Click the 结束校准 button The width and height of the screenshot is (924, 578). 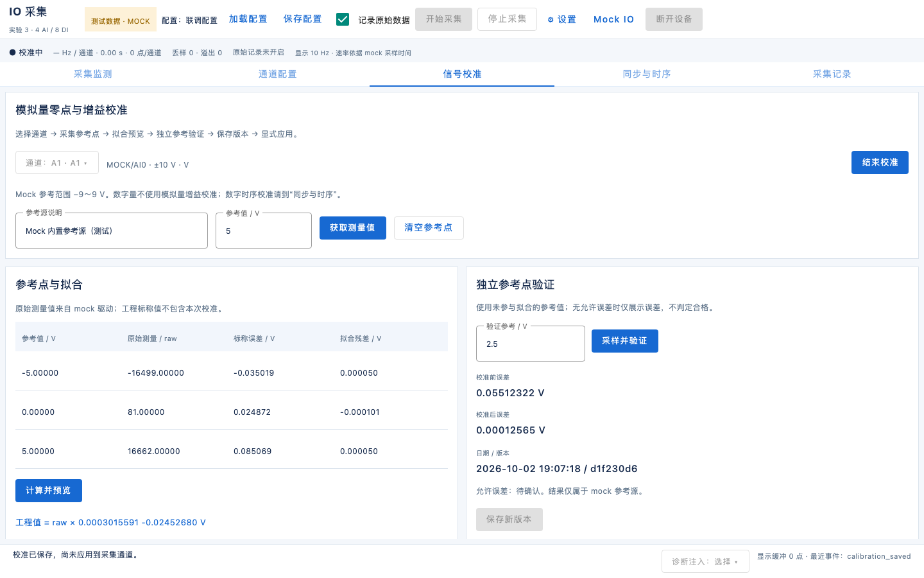pyautogui.click(x=880, y=162)
